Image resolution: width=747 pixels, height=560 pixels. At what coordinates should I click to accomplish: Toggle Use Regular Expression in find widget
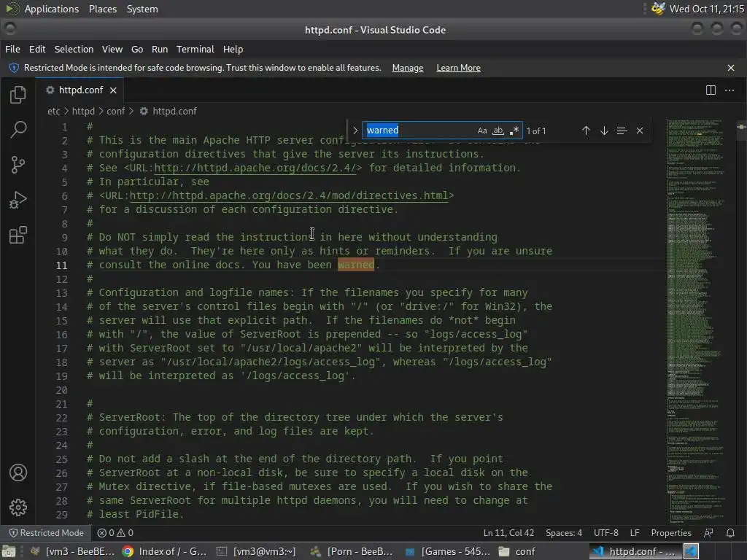point(514,131)
